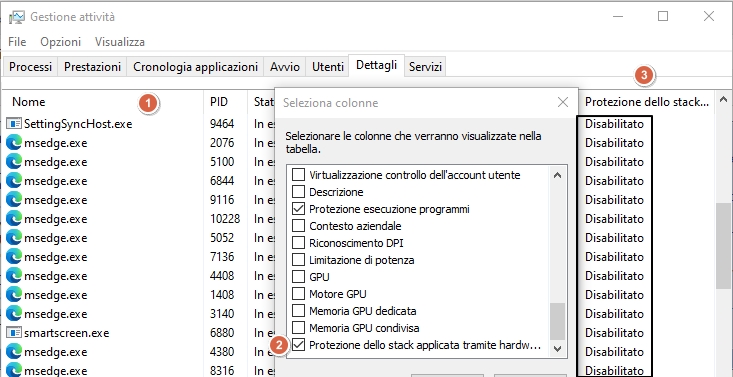
Task: Check the Limitazione di potenza option
Action: point(298,260)
